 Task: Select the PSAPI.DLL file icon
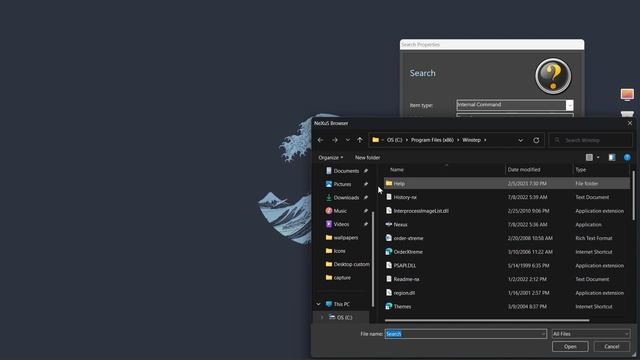pos(389,265)
